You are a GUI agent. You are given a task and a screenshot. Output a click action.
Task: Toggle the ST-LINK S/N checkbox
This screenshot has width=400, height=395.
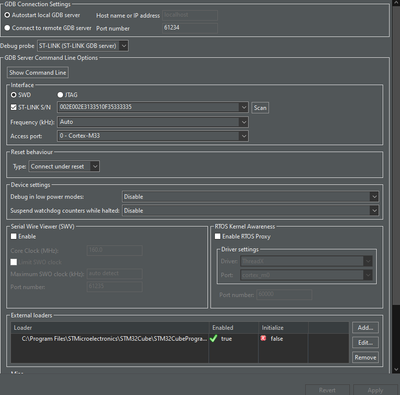14,107
